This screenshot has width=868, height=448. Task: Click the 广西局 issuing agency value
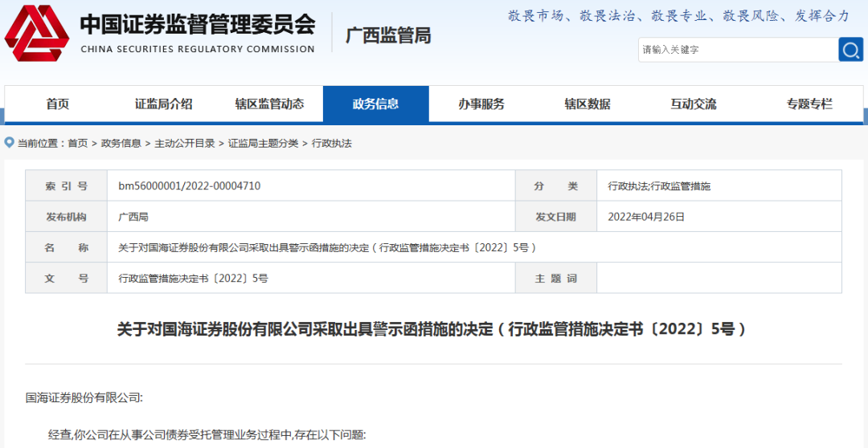(133, 218)
